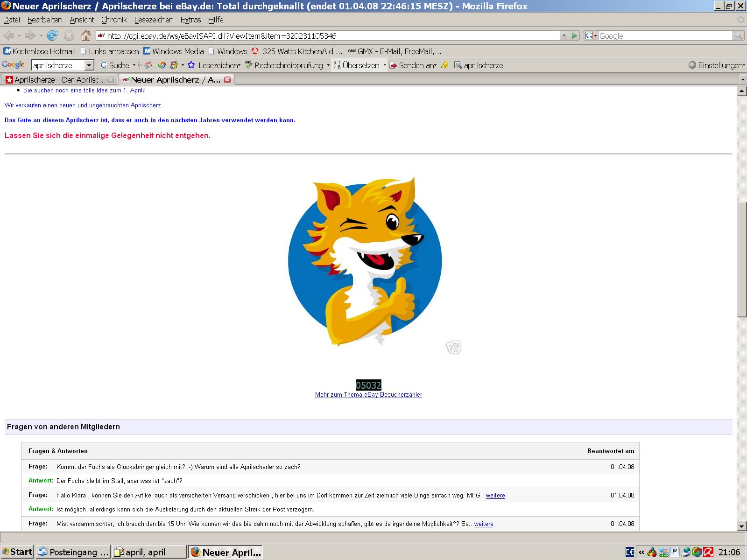
Task: Open GMX E-Mail FreeMail bookmark
Action: [x=395, y=51]
